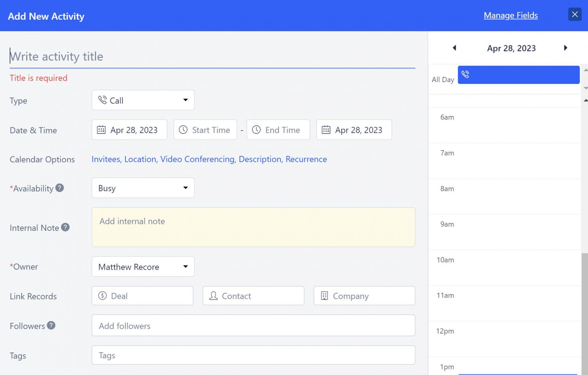Open the Owner dropdown Matthew Recore
Viewport: 588px width, 375px height.
143,267
